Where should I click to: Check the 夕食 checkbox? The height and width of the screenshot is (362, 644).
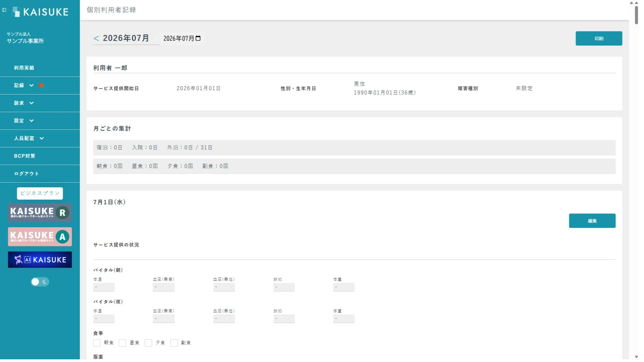click(148, 343)
